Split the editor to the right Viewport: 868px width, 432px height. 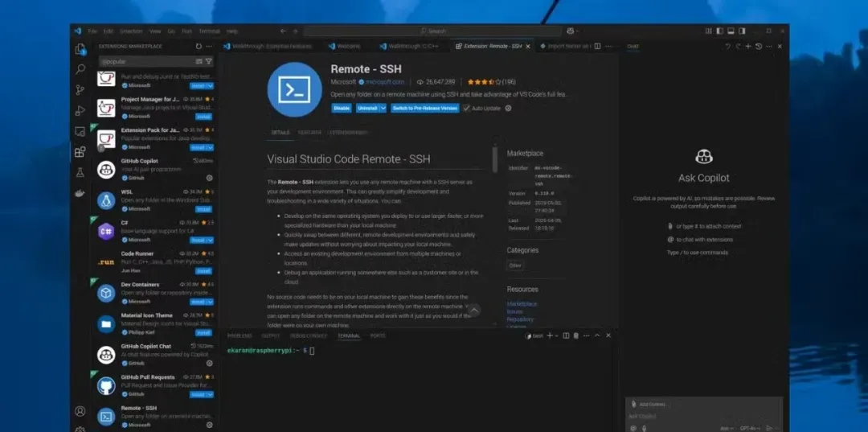click(597, 47)
